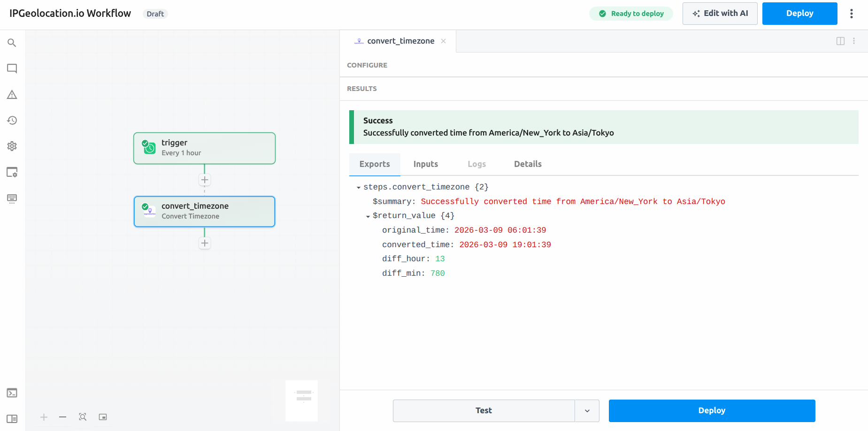
Task: Zoom in on the workflow canvas
Action: pyautogui.click(x=44, y=417)
